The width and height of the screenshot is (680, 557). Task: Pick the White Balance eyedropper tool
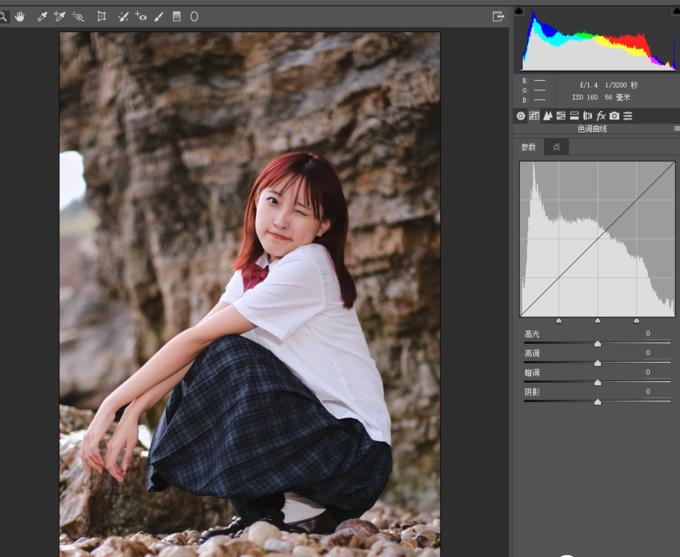[42, 16]
